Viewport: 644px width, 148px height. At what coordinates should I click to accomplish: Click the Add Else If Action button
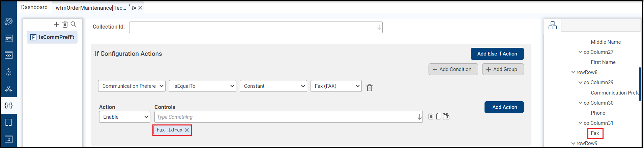pyautogui.click(x=497, y=54)
